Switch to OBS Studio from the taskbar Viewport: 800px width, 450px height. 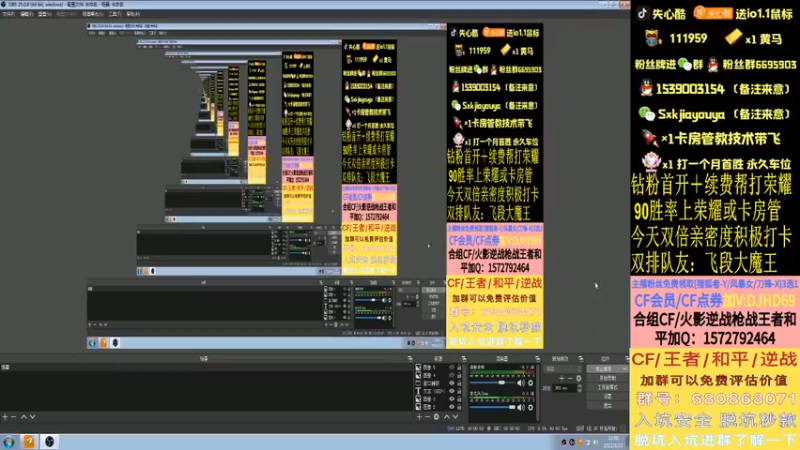click(49, 441)
